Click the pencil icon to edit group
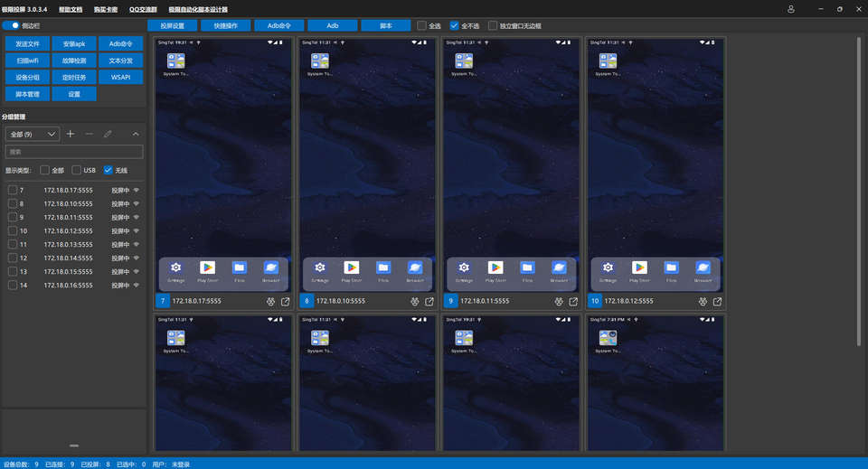868x469 pixels. coord(108,134)
